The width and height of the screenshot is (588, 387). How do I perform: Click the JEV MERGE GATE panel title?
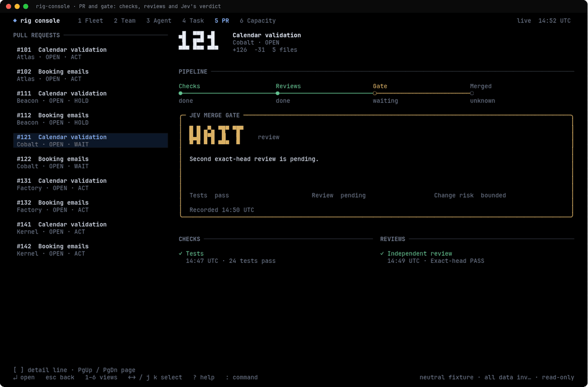click(x=215, y=115)
